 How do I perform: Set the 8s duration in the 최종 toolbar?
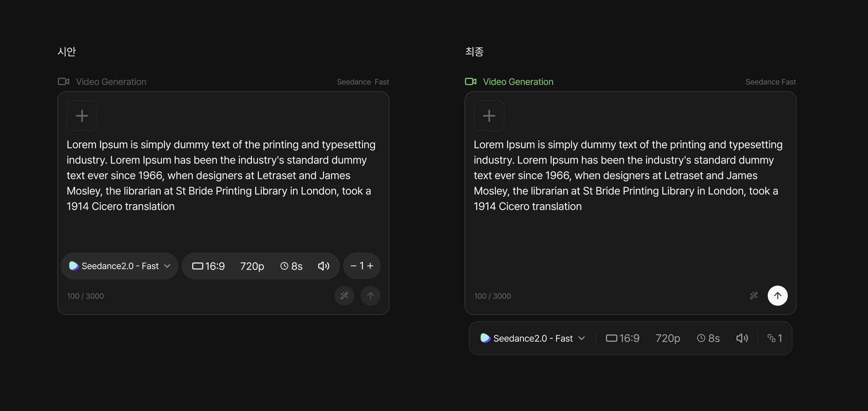click(708, 338)
